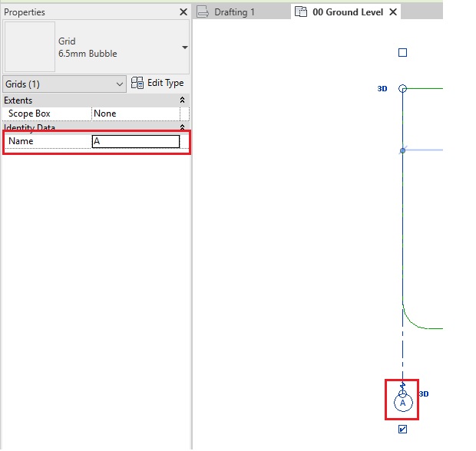Toggle the top 3D extents label

(x=382, y=89)
